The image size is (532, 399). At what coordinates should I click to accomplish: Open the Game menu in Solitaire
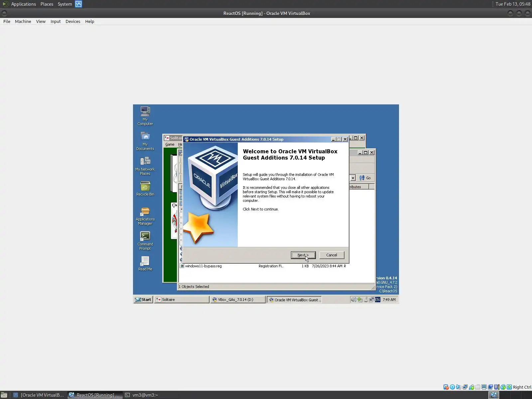[x=170, y=144]
